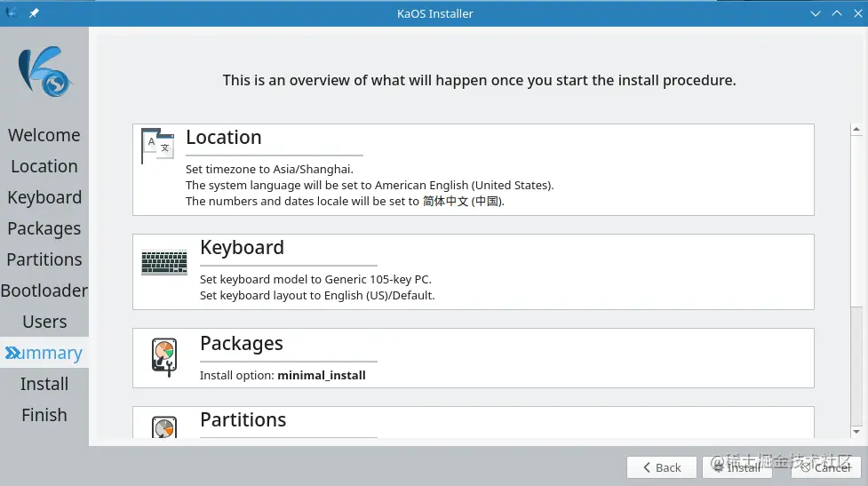Click the Install button at bottom
868x486 pixels.
pos(737,467)
